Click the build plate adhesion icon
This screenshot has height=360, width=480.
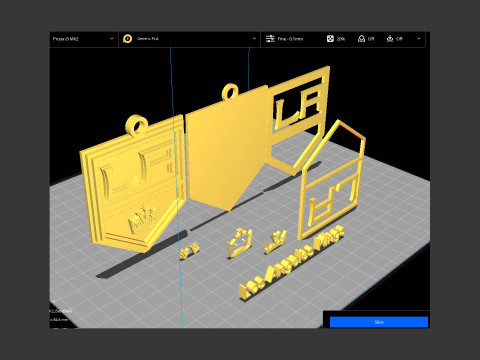point(390,39)
